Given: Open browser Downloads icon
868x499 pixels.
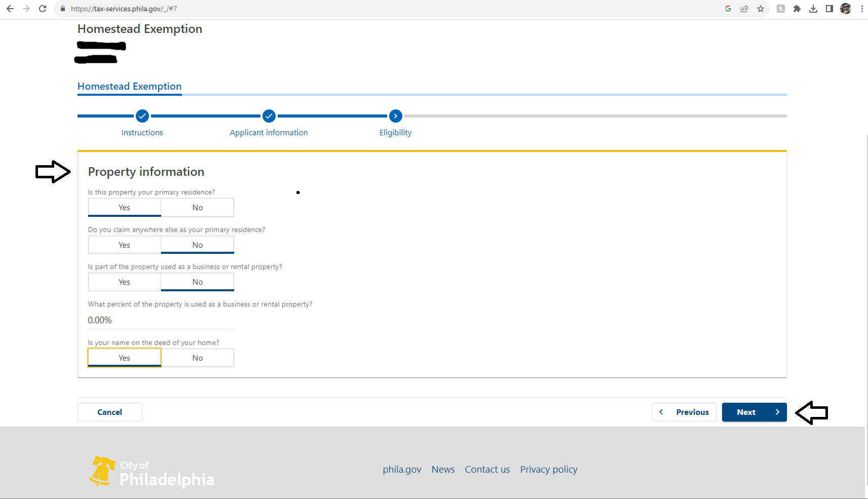Looking at the screenshot, I should [x=813, y=9].
